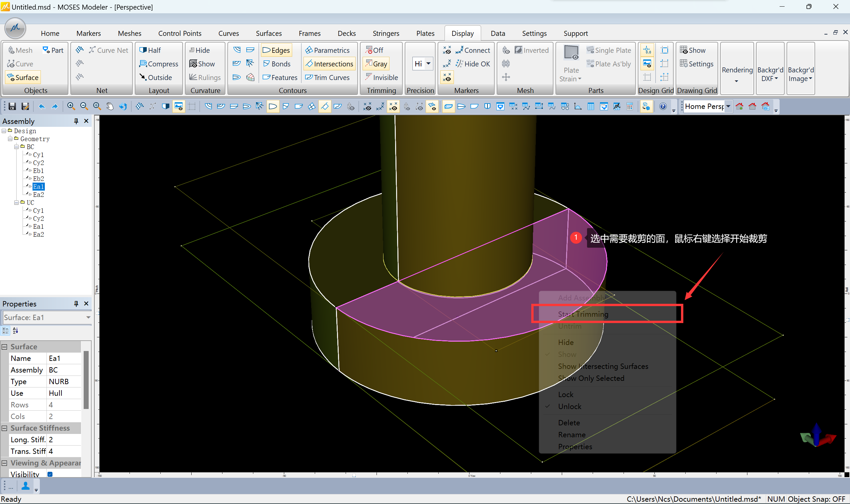This screenshot has height=504, width=850.
Task: Toggle the Edges contour display
Action: pyautogui.click(x=277, y=50)
